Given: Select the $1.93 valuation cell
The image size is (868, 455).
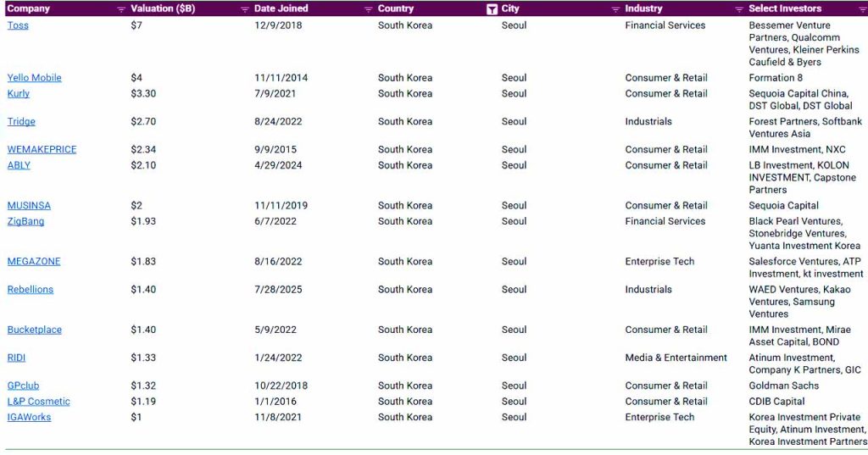Looking at the screenshot, I should pos(143,221).
